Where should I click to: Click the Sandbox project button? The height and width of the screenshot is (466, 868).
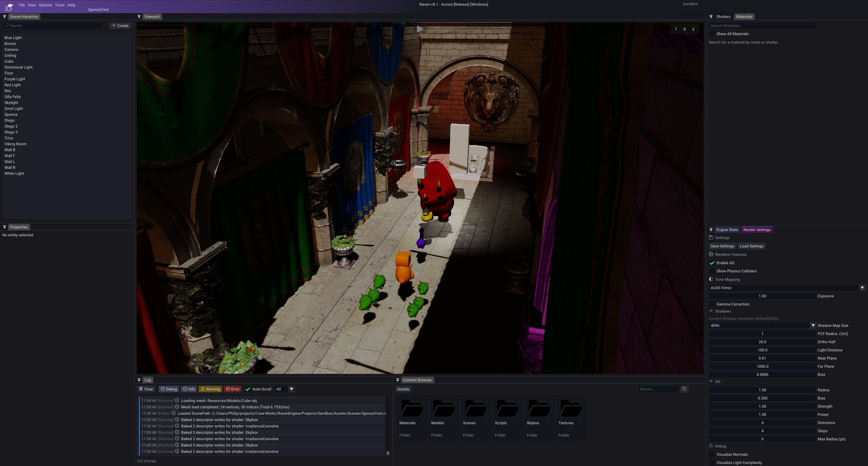[690, 4]
